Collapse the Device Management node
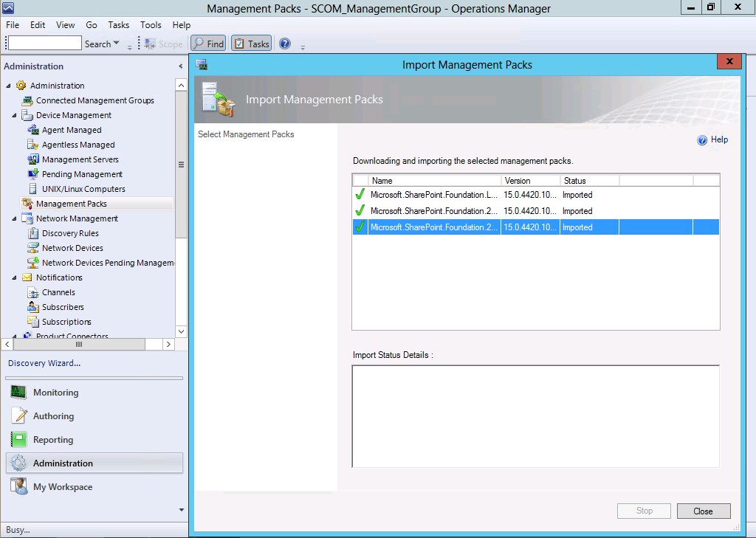 click(15, 115)
